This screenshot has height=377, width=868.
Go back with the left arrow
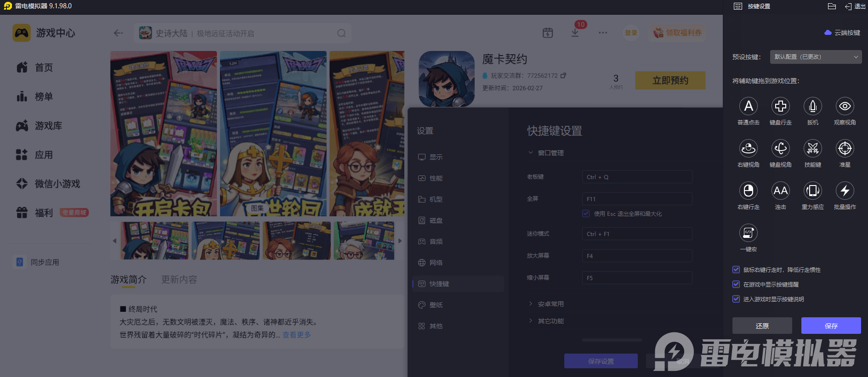(118, 33)
